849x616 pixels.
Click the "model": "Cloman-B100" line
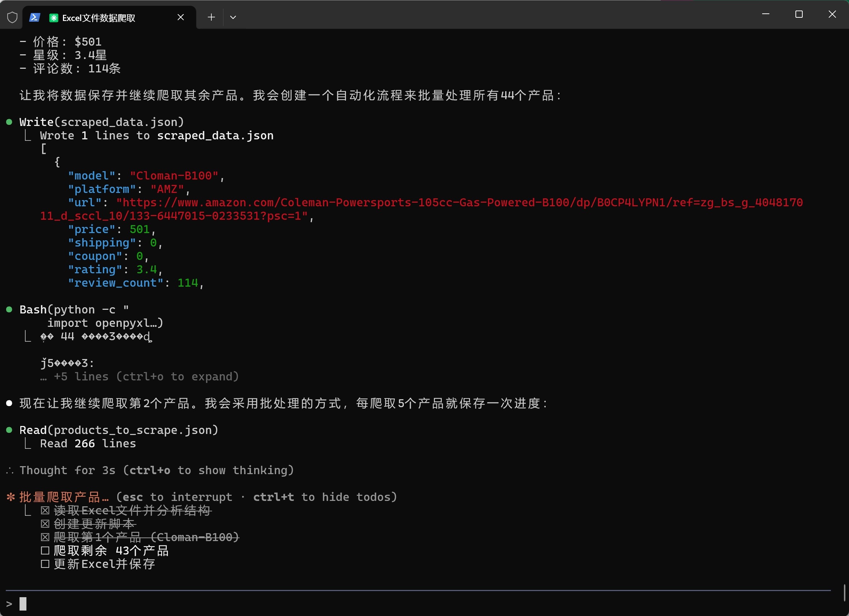pyautogui.click(x=146, y=176)
